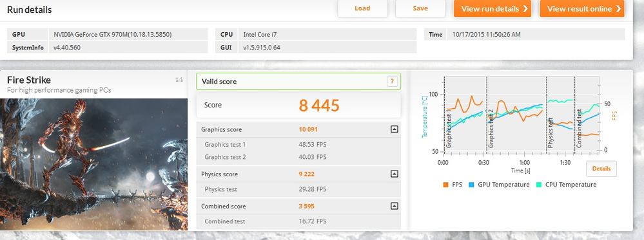The width and height of the screenshot is (644, 240).
Task: Click the Save button
Action: pyautogui.click(x=420, y=8)
